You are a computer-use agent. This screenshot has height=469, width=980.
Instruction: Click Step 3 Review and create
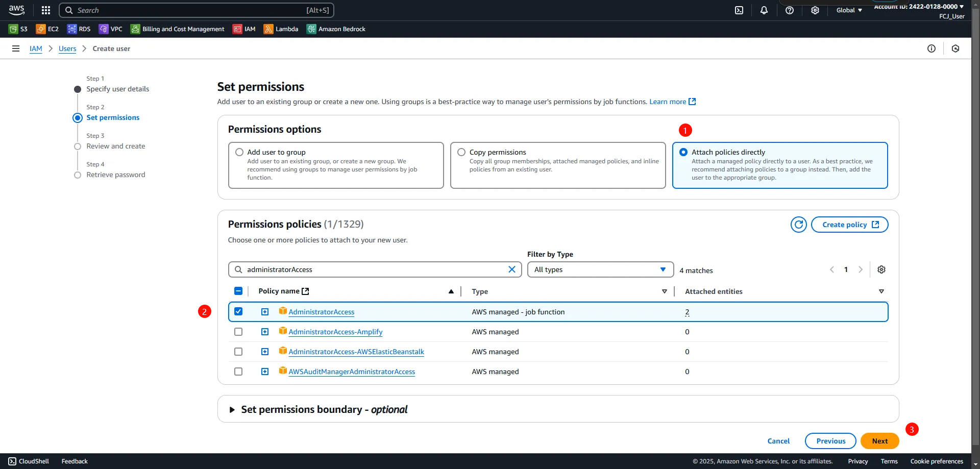(115, 146)
